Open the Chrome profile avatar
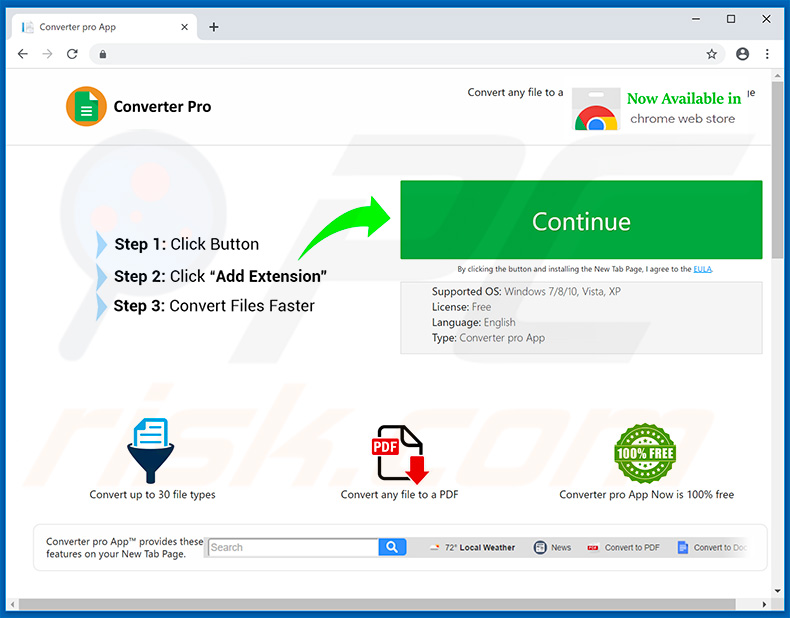The width and height of the screenshot is (790, 618). coord(742,54)
